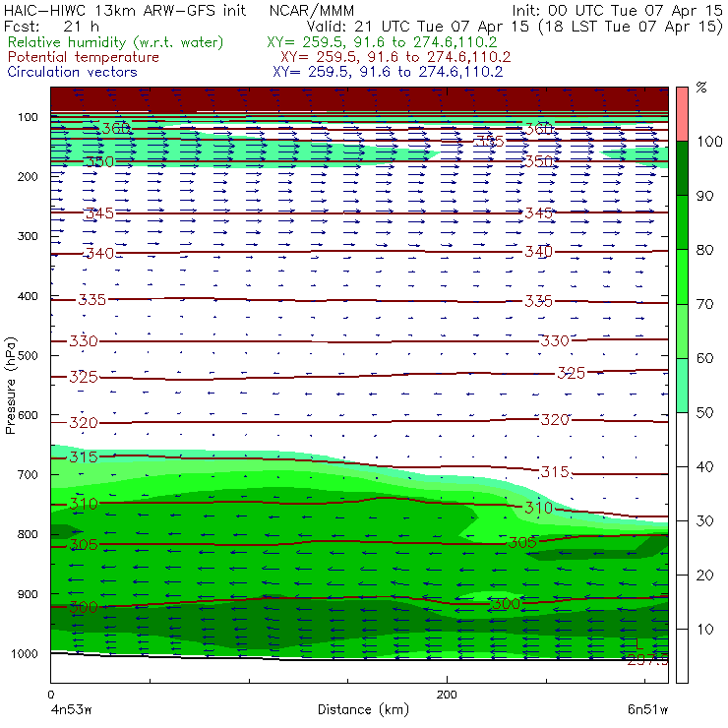Pick the 80–90% green colorbar segment
Viewport: 728px width, 728px height.
[682, 222]
